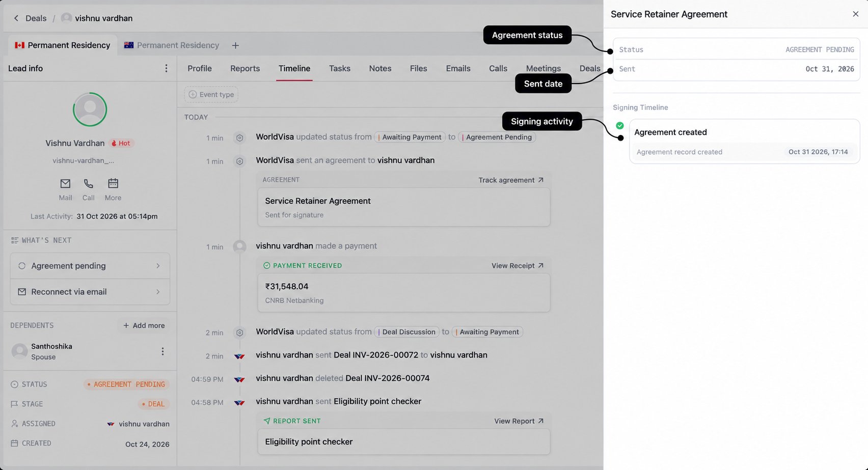Open the Files tab
The height and width of the screenshot is (470, 868).
click(419, 68)
